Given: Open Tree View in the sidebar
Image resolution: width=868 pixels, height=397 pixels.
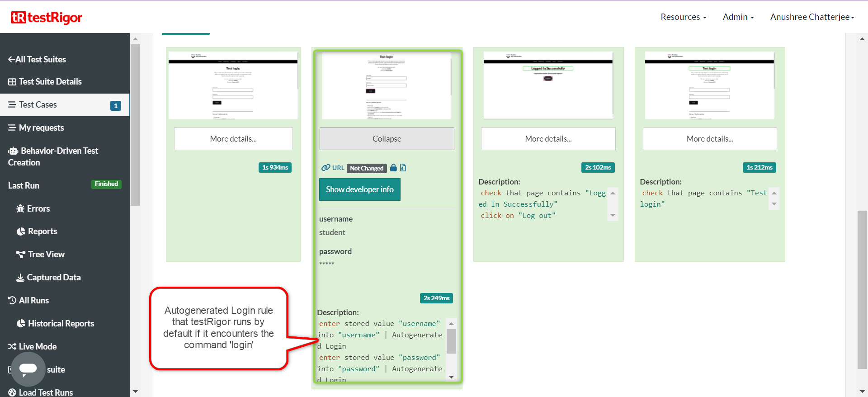Looking at the screenshot, I should click(x=40, y=254).
